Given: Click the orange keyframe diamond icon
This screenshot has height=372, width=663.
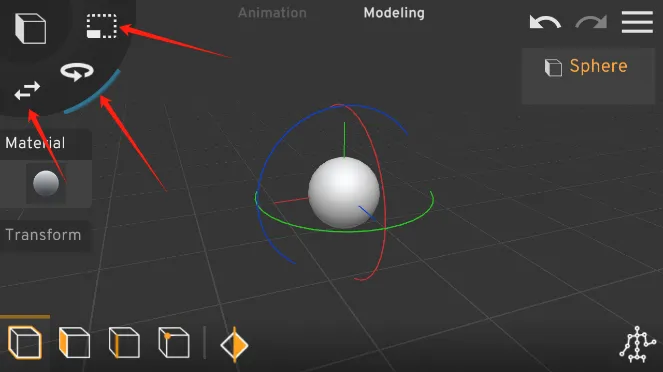Looking at the screenshot, I should (234, 345).
